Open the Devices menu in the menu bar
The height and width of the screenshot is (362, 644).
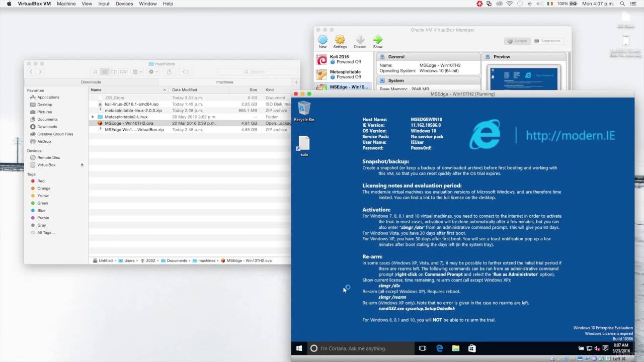click(x=124, y=4)
